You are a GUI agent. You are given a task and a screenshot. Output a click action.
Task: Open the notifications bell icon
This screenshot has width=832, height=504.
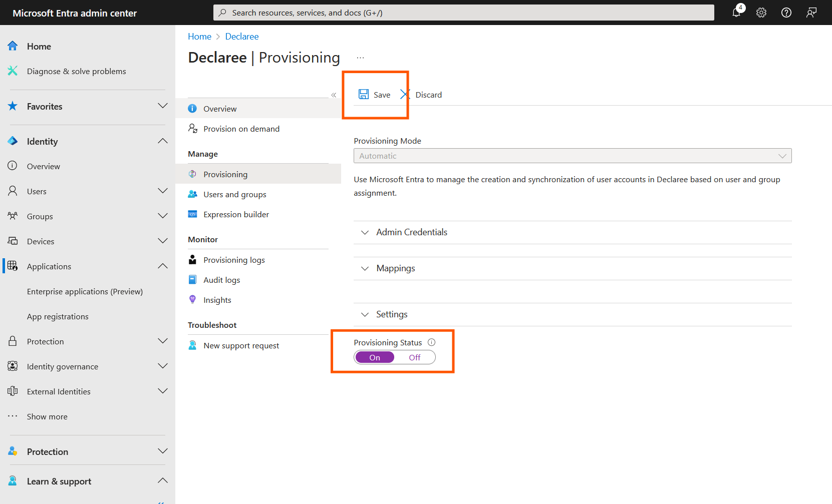[736, 13]
